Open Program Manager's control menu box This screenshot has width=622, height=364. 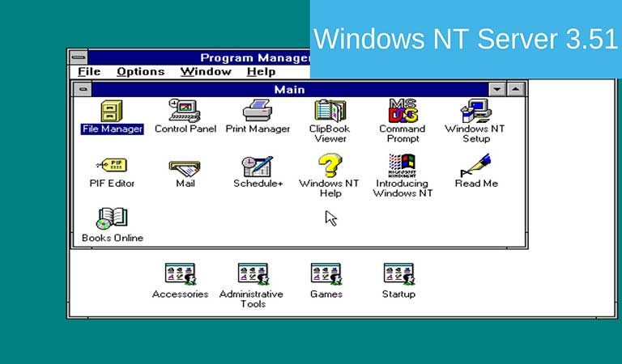pyautogui.click(x=78, y=57)
